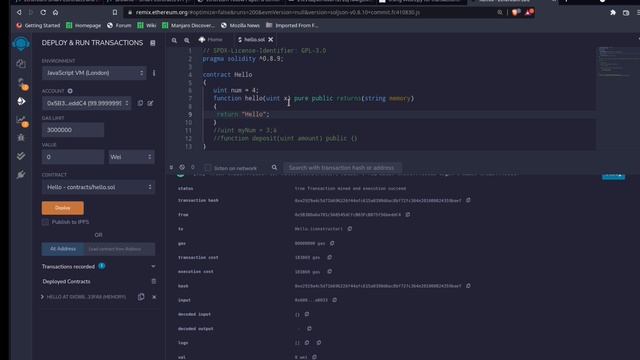The image size is (640, 360).
Task: Copy the from address value
Action: tap(407, 214)
